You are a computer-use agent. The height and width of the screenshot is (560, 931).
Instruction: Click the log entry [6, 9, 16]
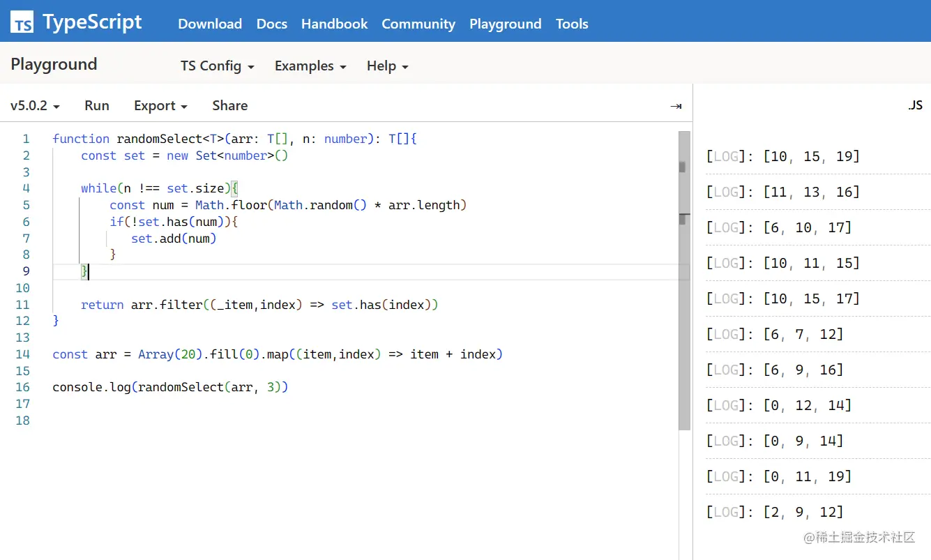[x=775, y=370]
